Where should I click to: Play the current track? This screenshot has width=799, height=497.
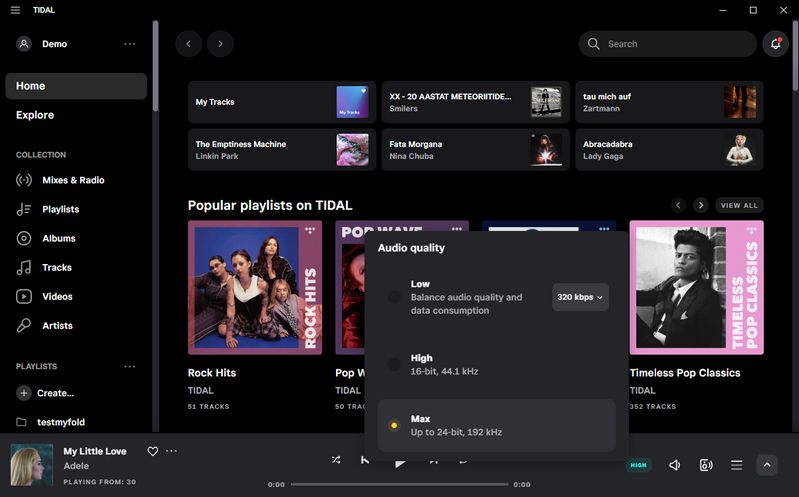401,461
